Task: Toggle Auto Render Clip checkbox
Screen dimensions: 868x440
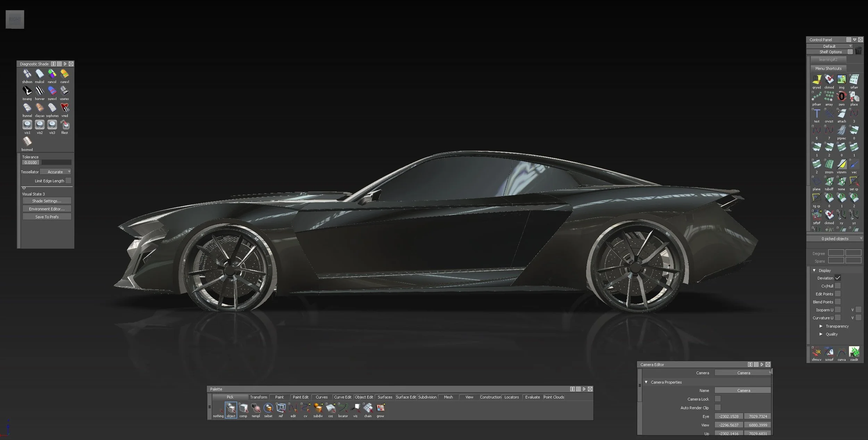Action: pos(718,408)
